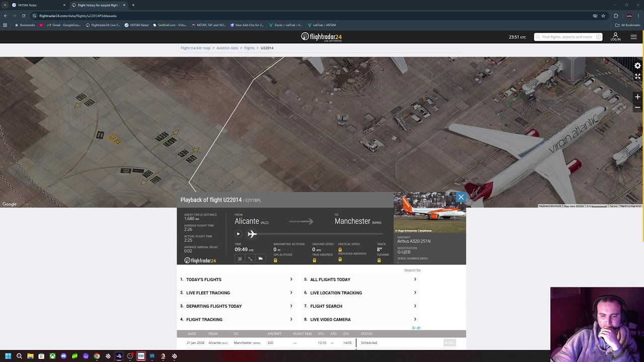Viewport: 644px width, 362px height.
Task: Open map settings gear icon
Action: click(x=637, y=66)
